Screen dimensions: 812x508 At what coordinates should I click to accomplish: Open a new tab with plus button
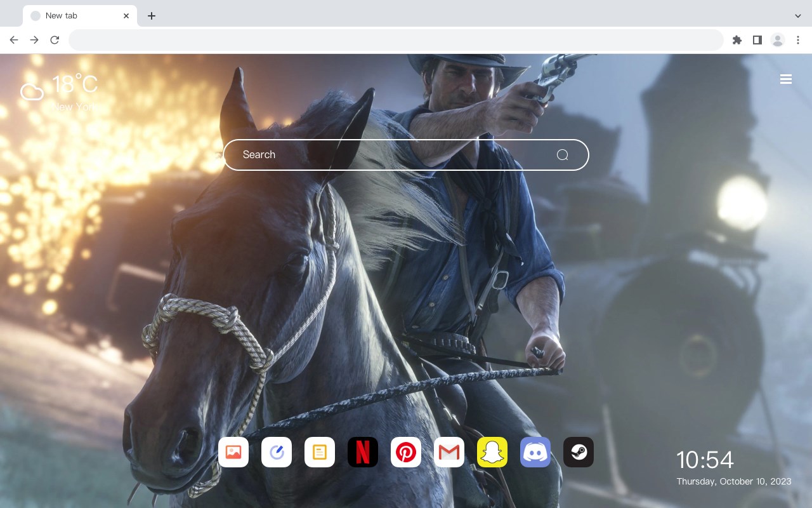(151, 16)
